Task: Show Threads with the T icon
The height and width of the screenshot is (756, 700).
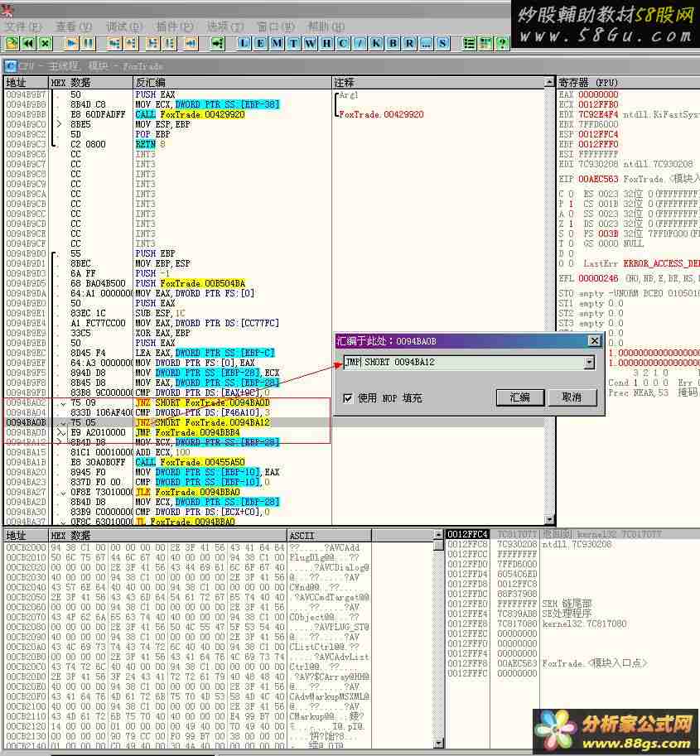Action: [293, 43]
